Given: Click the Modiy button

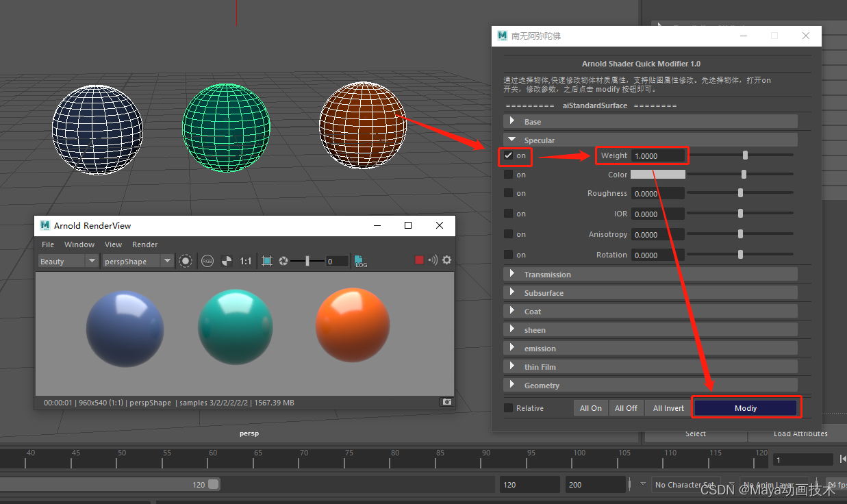Looking at the screenshot, I should (746, 408).
